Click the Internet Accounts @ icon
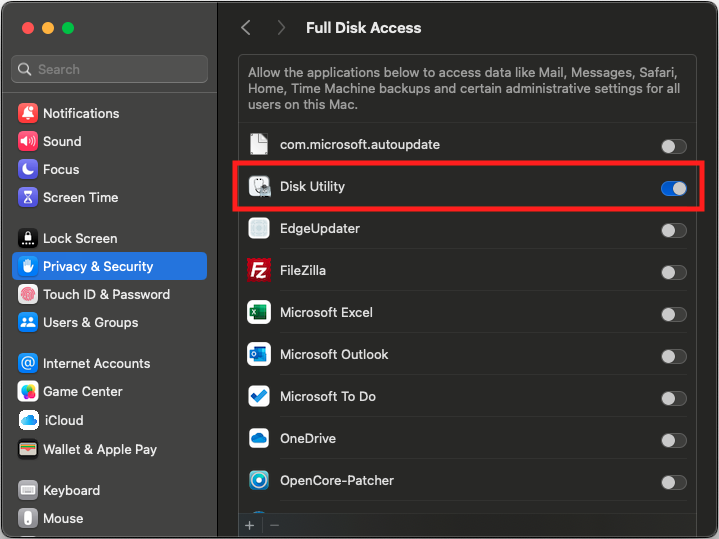The width and height of the screenshot is (719, 539). 28,363
